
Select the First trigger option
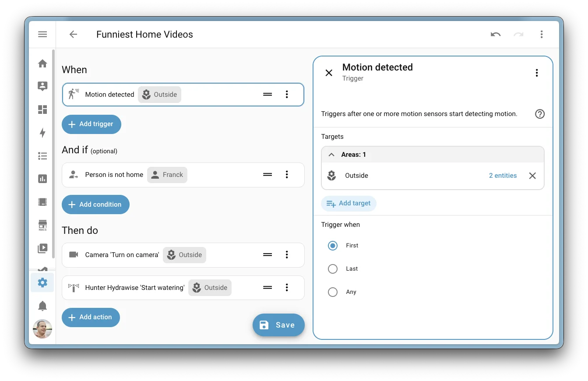tap(333, 246)
